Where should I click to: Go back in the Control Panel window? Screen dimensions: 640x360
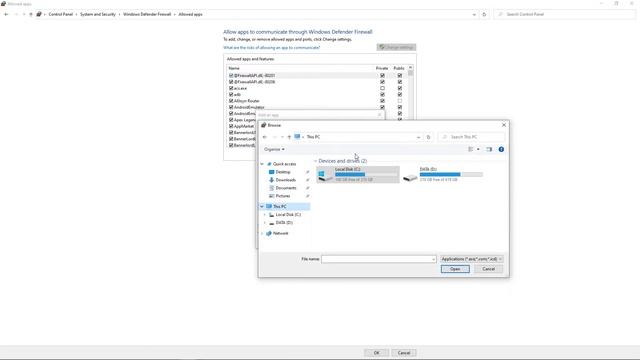(6, 14)
